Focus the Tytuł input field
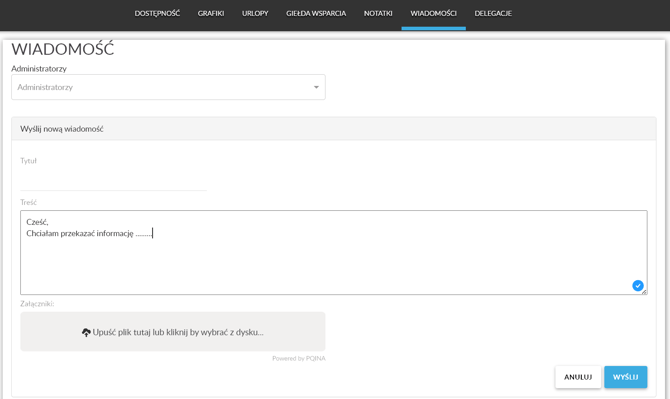 click(x=113, y=180)
